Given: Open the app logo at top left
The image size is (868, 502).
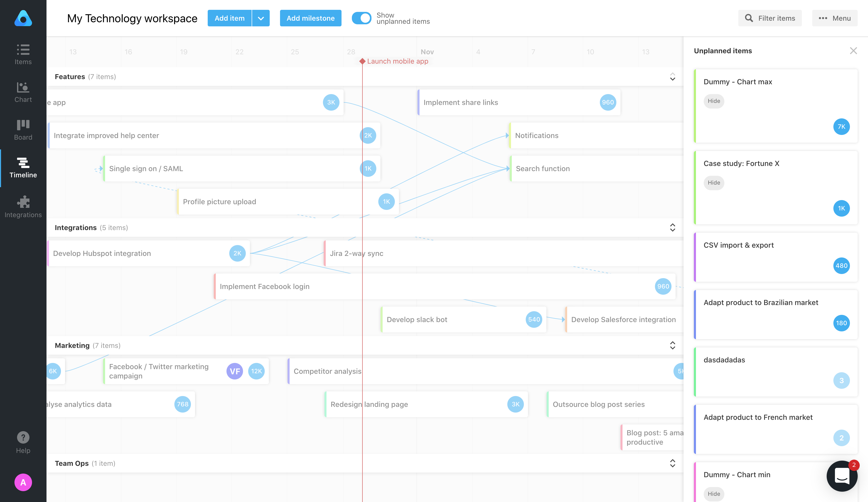Looking at the screenshot, I should (23, 18).
